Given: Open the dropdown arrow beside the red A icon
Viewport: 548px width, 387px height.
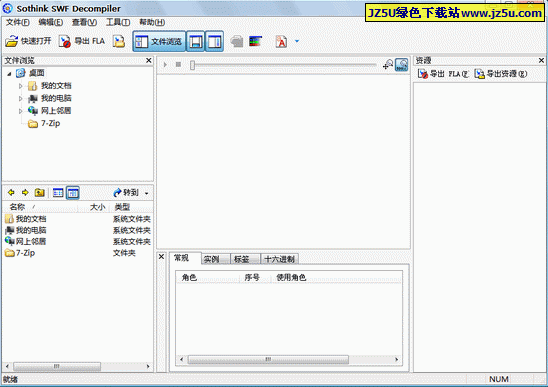Looking at the screenshot, I should 297,41.
